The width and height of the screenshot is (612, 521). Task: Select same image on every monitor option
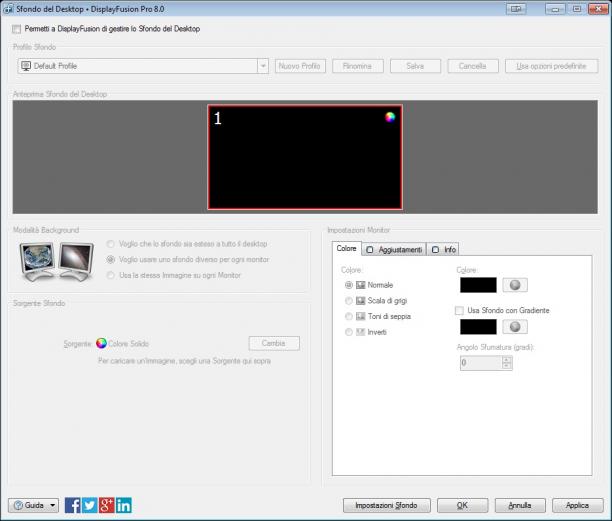[111, 275]
